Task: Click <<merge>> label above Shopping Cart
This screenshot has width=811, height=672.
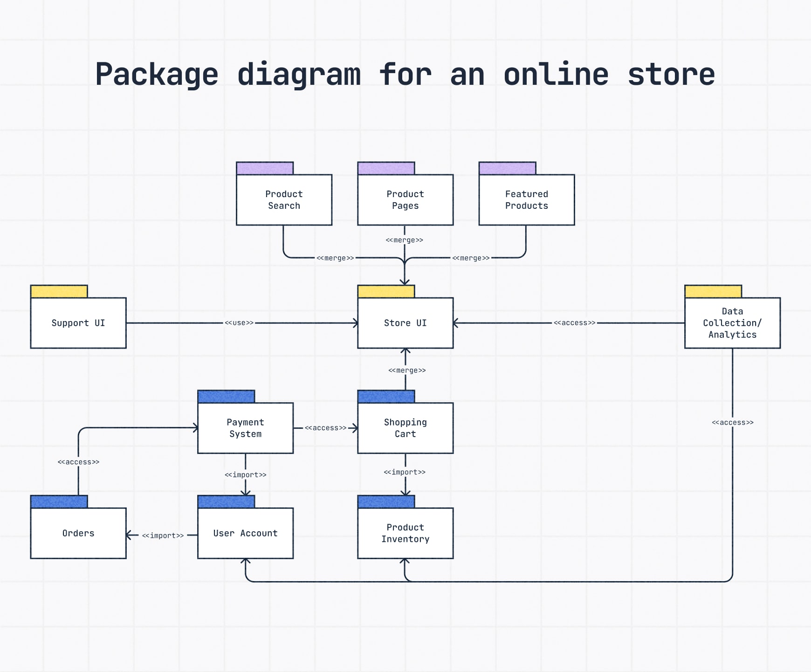Action: tap(407, 370)
